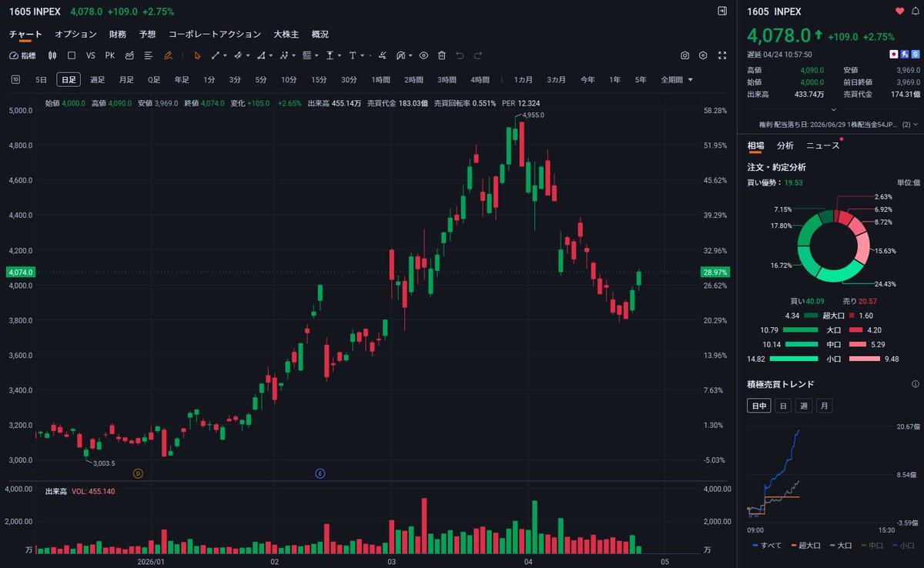Select 日中 trend period
Screen dimensions: 924x568
tap(758, 406)
